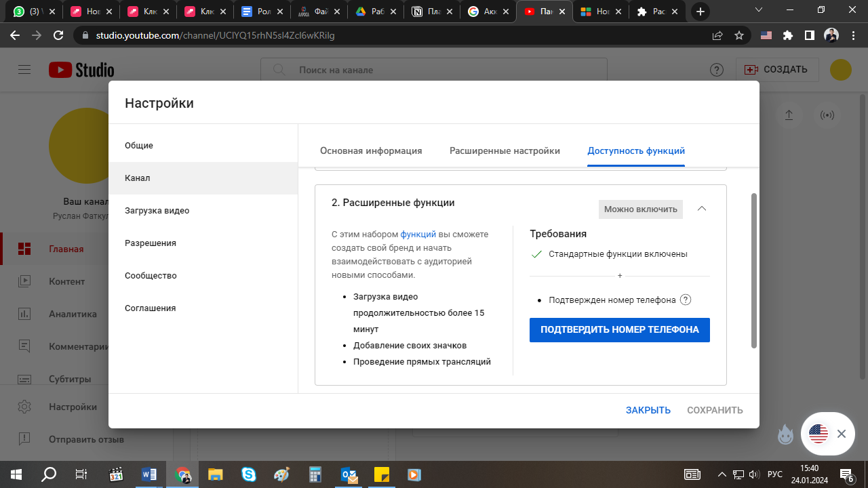868x488 pixels.
Task: Select Загрузка видео in settings sidebar
Action: coord(157,211)
